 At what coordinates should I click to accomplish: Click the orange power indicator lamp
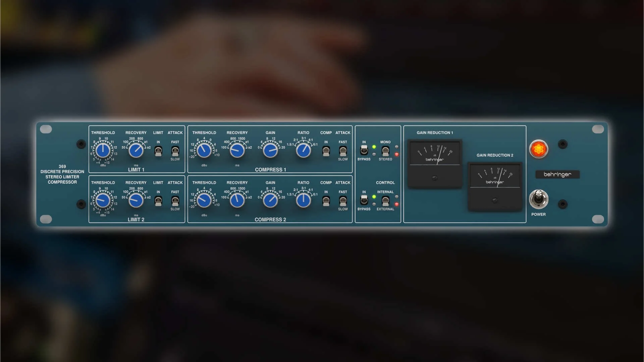point(539,149)
